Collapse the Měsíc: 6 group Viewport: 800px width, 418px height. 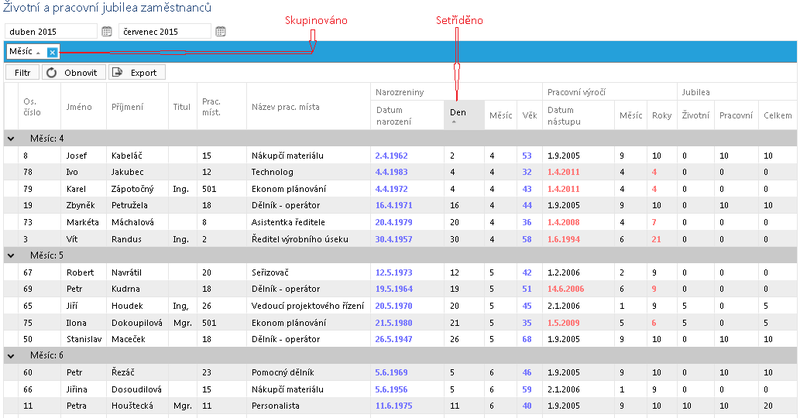11,355
